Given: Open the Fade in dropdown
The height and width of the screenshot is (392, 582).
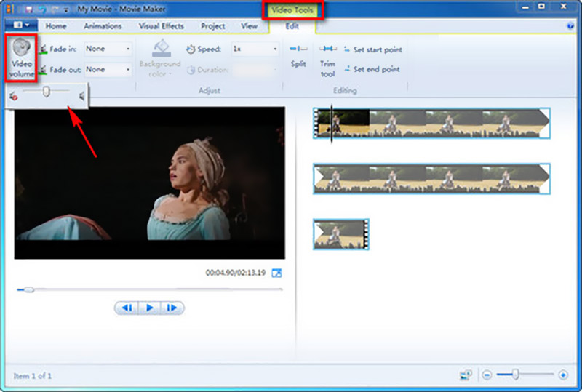Looking at the screenshot, I should pyautogui.click(x=108, y=49).
